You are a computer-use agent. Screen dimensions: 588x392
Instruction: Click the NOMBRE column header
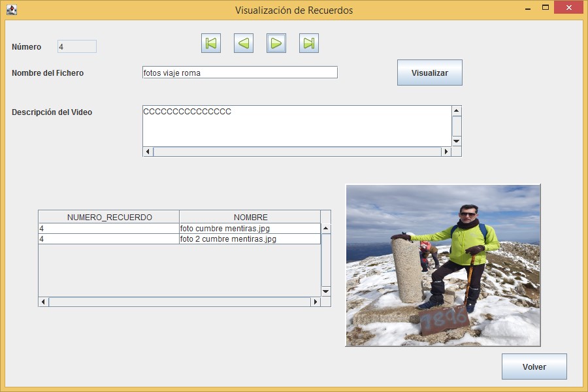250,217
